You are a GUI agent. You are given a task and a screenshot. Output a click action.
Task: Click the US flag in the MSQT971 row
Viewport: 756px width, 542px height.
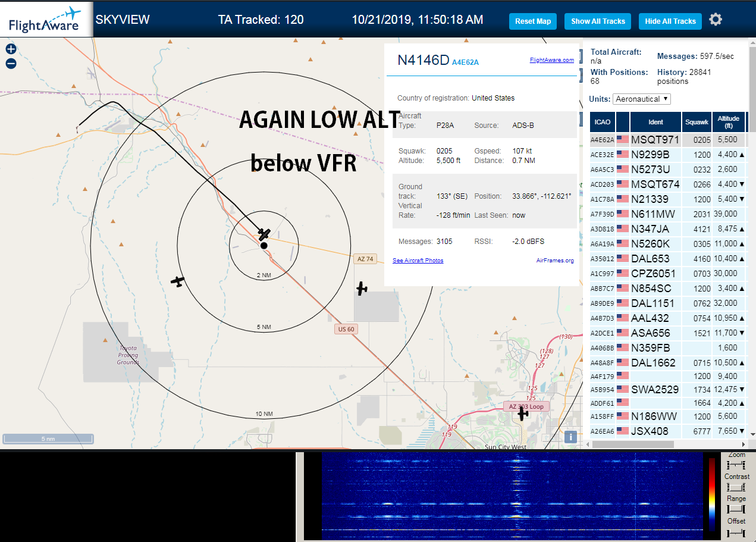[x=623, y=140]
